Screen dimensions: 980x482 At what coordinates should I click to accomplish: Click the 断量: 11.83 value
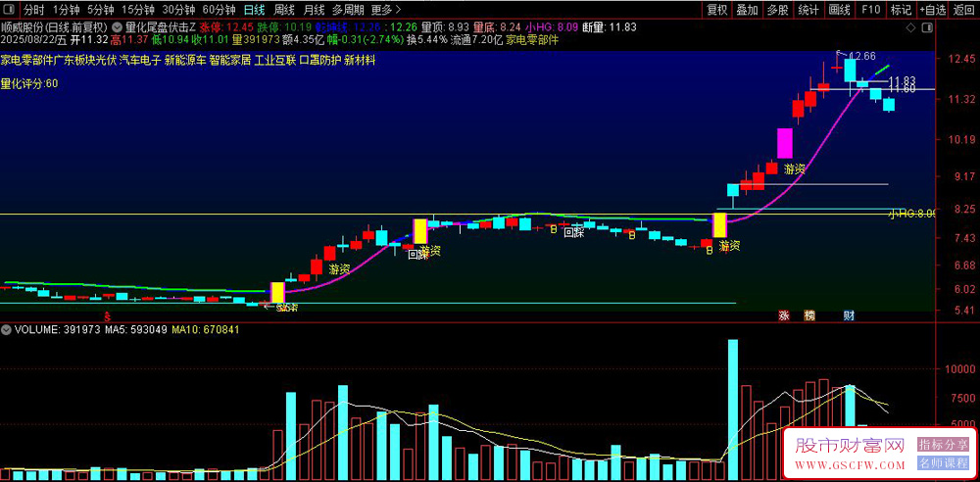click(x=609, y=27)
